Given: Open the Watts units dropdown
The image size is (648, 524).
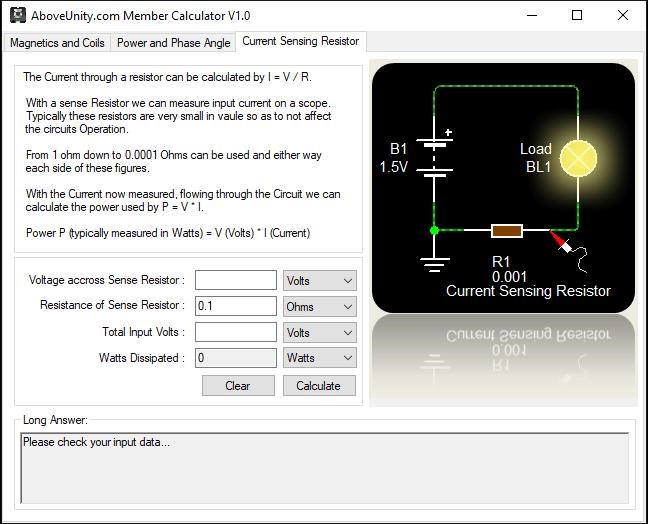Looking at the screenshot, I should (319, 358).
